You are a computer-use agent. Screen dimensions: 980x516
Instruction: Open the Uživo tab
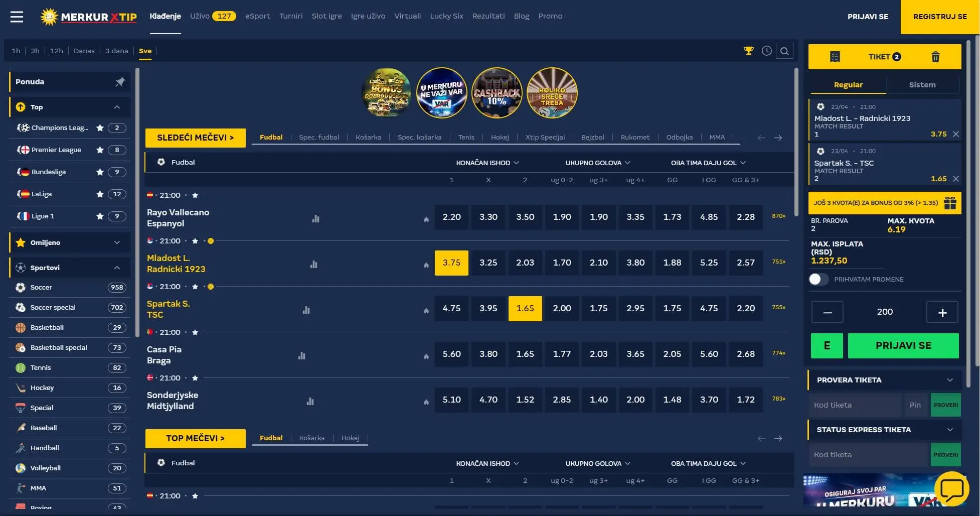(x=213, y=16)
